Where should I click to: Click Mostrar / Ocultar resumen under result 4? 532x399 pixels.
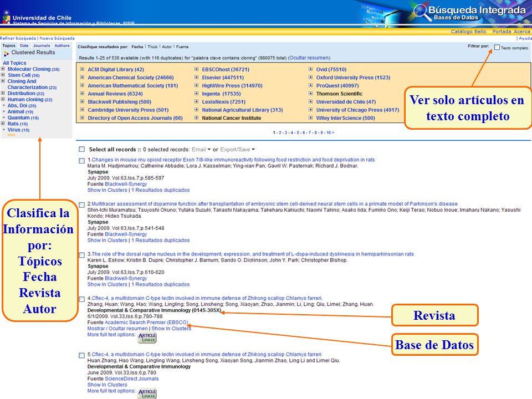(117, 329)
